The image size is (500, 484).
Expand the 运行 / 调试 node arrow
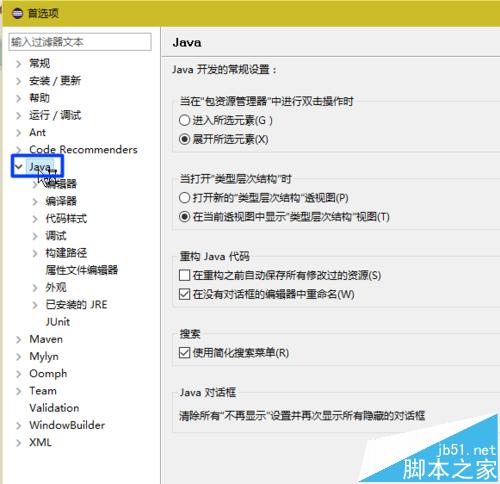click(x=19, y=115)
